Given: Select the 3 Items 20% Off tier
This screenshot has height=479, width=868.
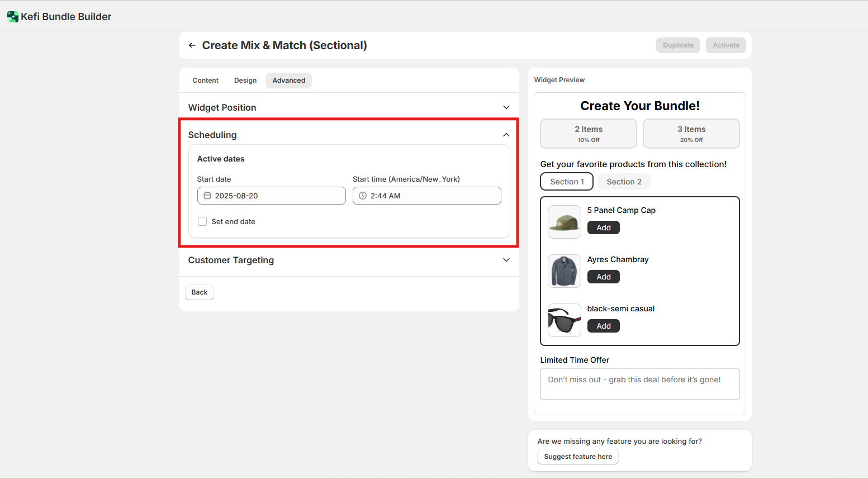Looking at the screenshot, I should click(x=691, y=134).
